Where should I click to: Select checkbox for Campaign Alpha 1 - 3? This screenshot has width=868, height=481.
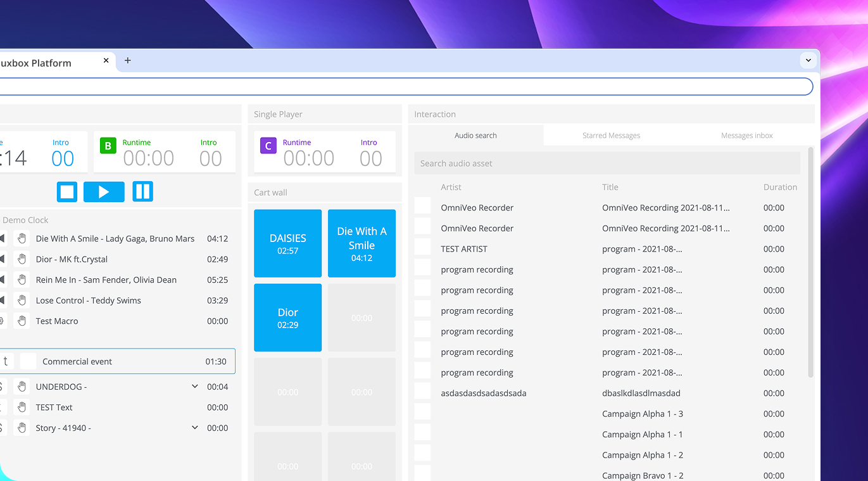coord(422,414)
